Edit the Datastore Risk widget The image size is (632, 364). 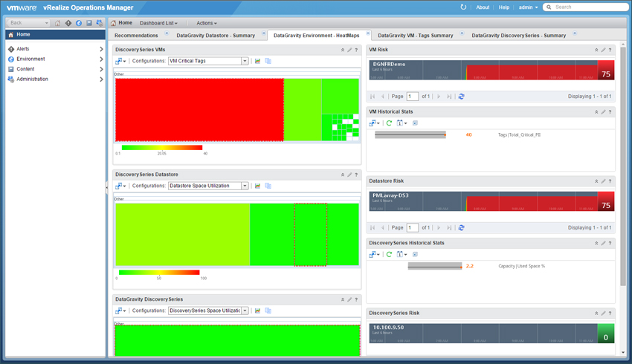[x=604, y=181]
